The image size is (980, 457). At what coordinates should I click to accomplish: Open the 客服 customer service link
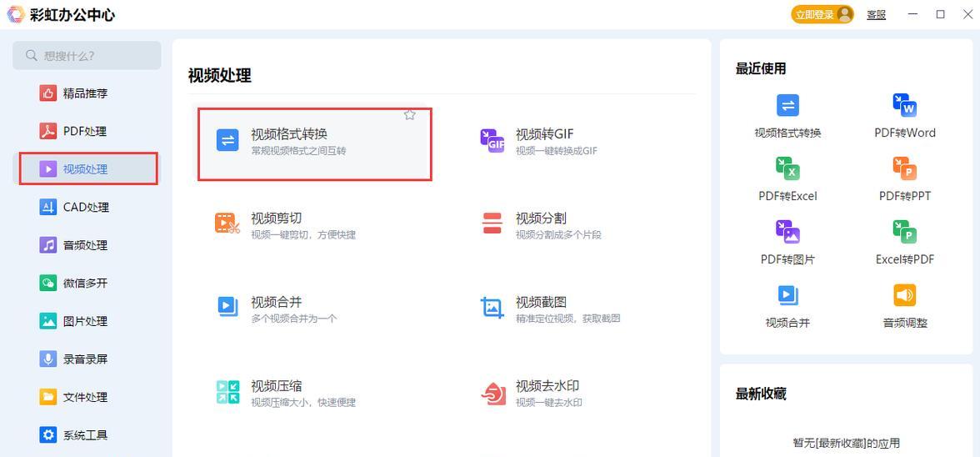click(876, 15)
